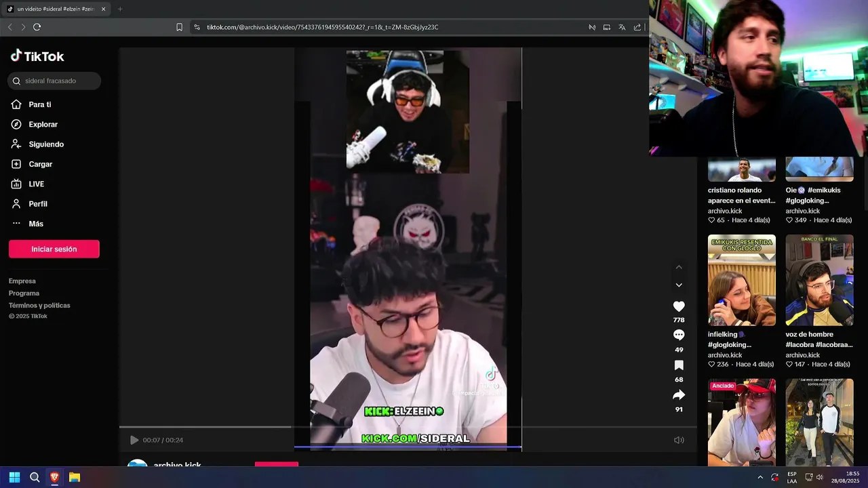
Task: Click the taskbar volume speaker icon
Action: coord(820,477)
